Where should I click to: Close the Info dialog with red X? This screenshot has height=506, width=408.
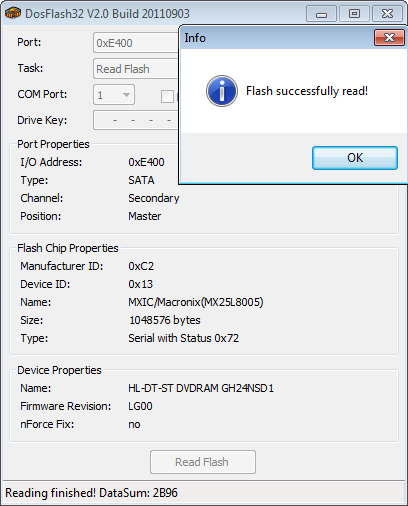(x=389, y=37)
